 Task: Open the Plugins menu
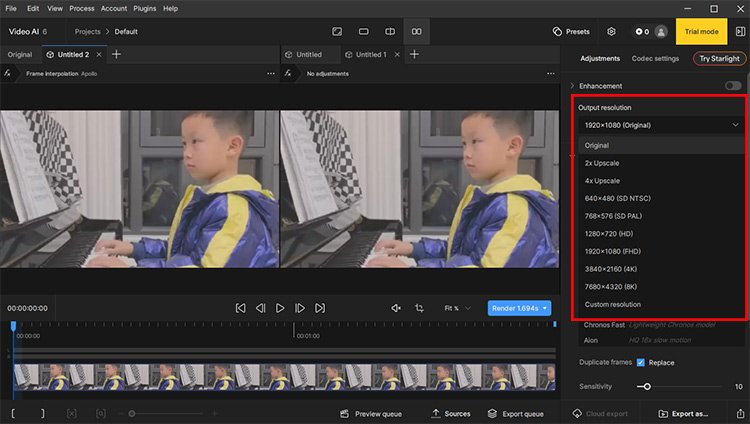click(144, 9)
